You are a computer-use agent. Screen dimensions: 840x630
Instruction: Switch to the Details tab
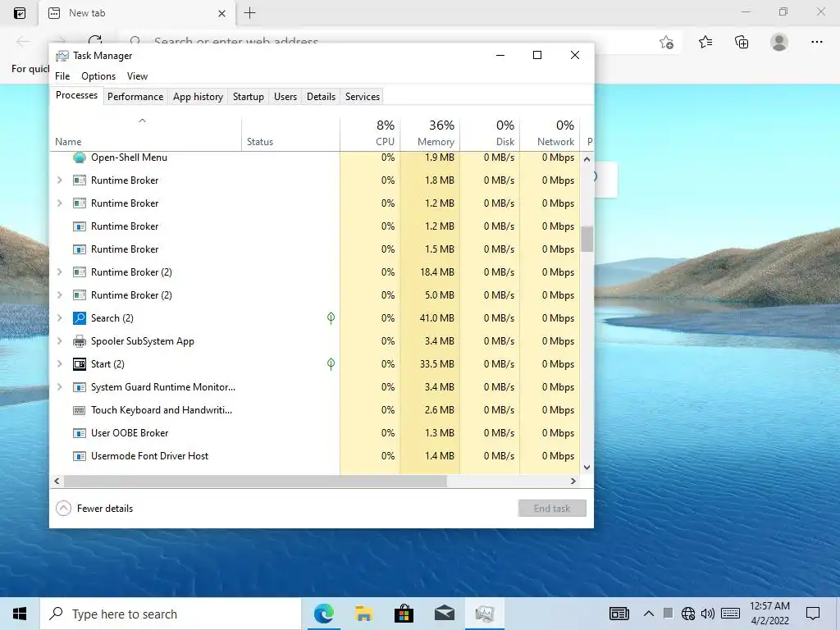click(x=321, y=97)
